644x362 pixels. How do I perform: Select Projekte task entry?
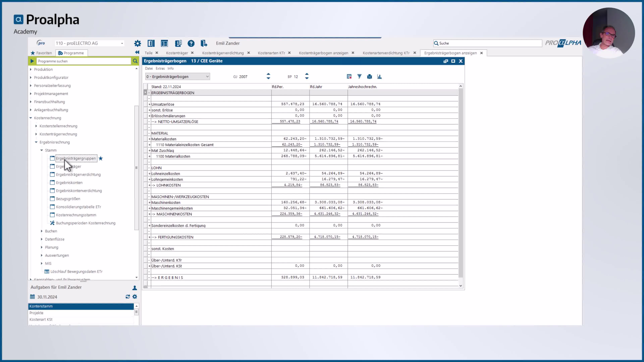click(x=81, y=313)
